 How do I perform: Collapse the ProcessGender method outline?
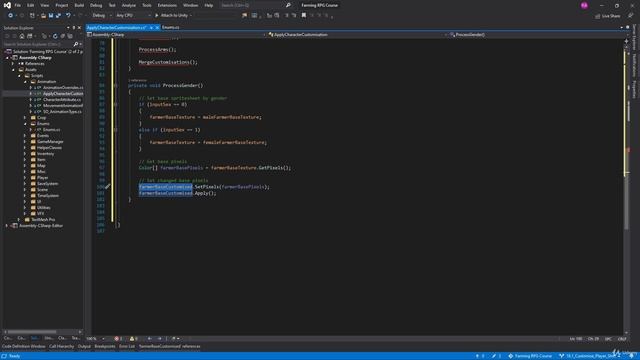pos(116,86)
